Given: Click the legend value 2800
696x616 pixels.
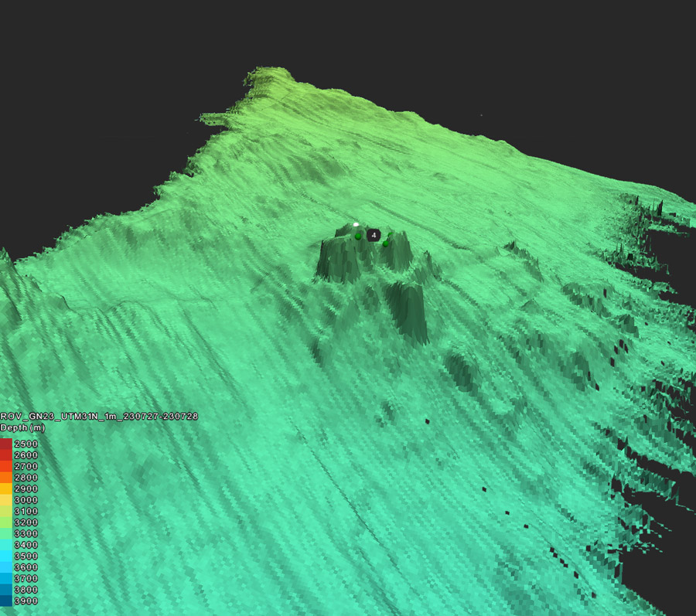Looking at the screenshot, I should 26,478.
